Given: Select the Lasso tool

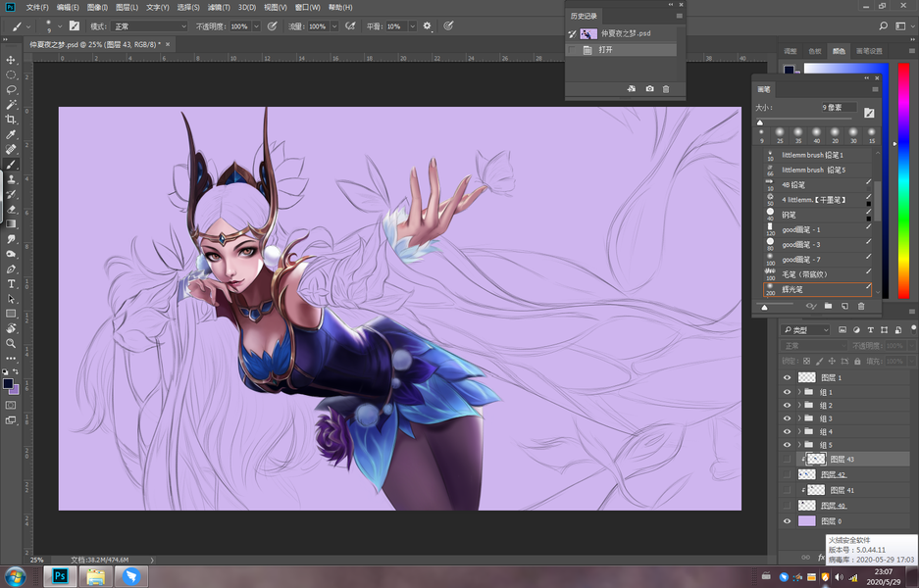Looking at the screenshot, I should [x=11, y=89].
